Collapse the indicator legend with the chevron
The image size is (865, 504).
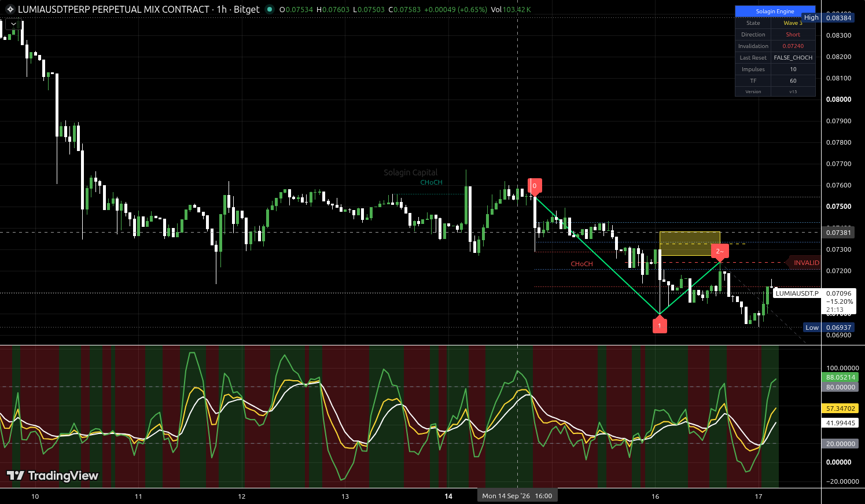point(14,24)
